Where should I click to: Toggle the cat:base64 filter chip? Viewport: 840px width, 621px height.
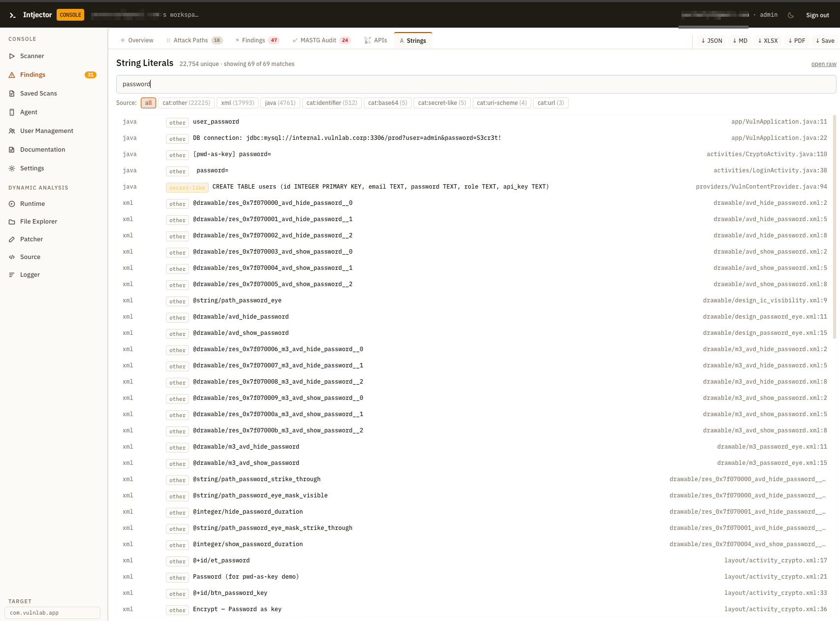(388, 103)
